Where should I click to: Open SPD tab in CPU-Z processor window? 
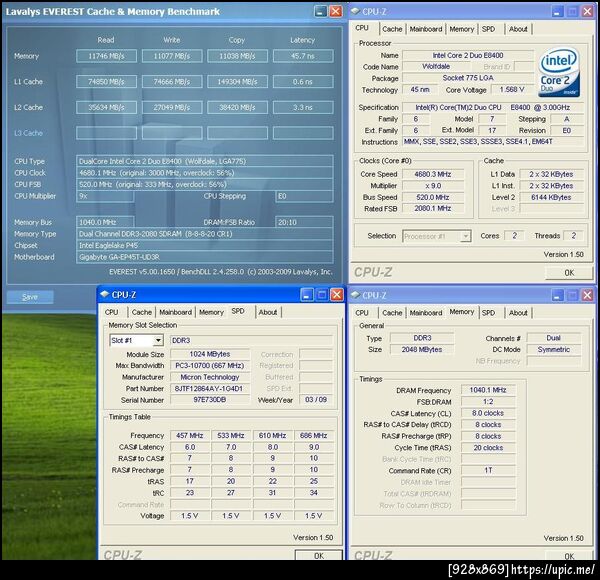[x=488, y=29]
